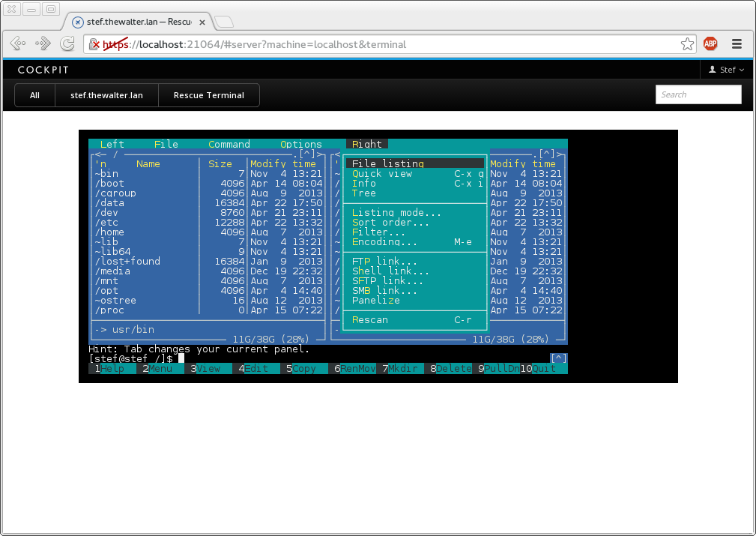This screenshot has width=756, height=536.
Task: Reload the page with refresh icon
Action: click(67, 43)
